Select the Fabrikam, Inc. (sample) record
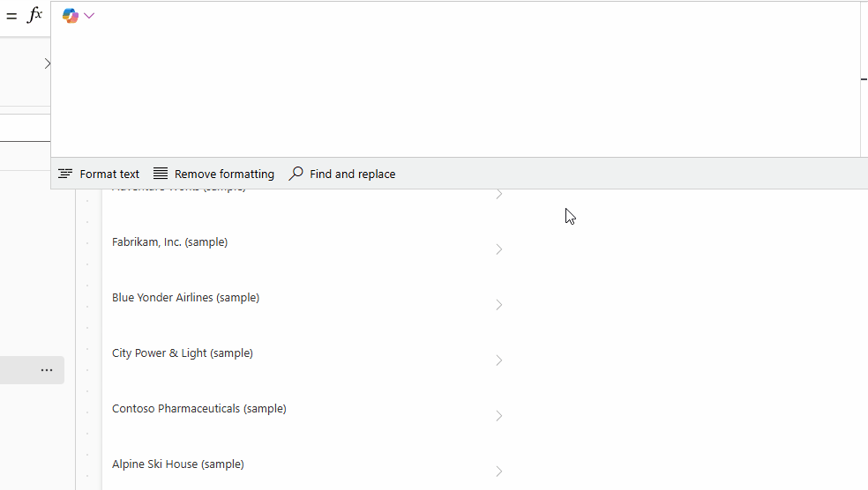 tap(169, 242)
